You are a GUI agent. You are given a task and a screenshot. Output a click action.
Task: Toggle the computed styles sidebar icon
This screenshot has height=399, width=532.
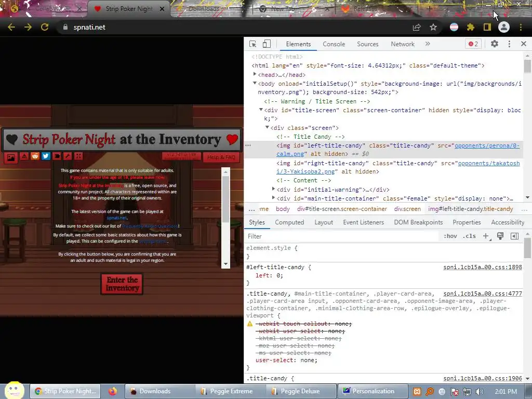coord(514,236)
